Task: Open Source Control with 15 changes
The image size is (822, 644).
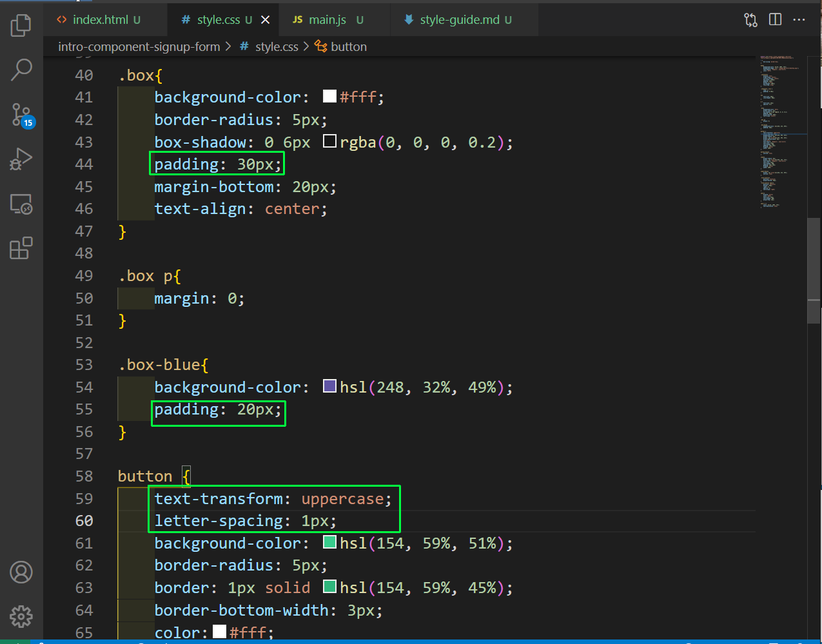Action: pos(22,115)
